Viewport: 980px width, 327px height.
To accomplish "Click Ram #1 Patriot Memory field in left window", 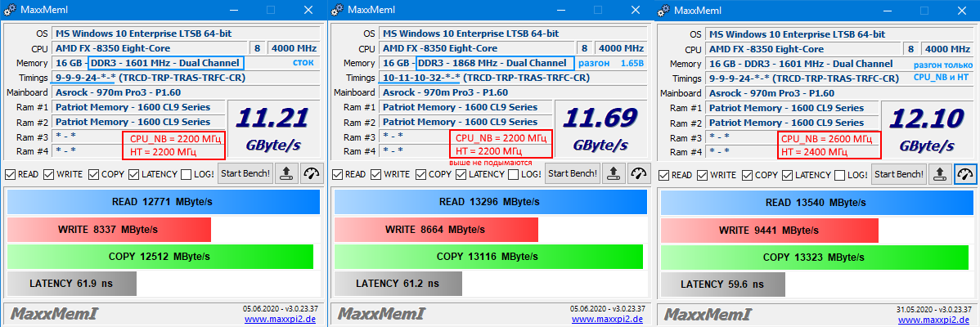I will tap(139, 108).
